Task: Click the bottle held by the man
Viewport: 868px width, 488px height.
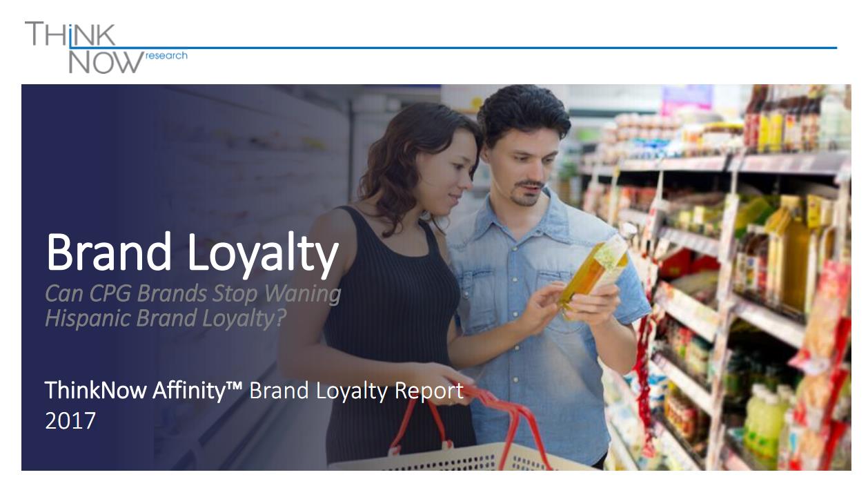Action: pyautogui.click(x=593, y=271)
